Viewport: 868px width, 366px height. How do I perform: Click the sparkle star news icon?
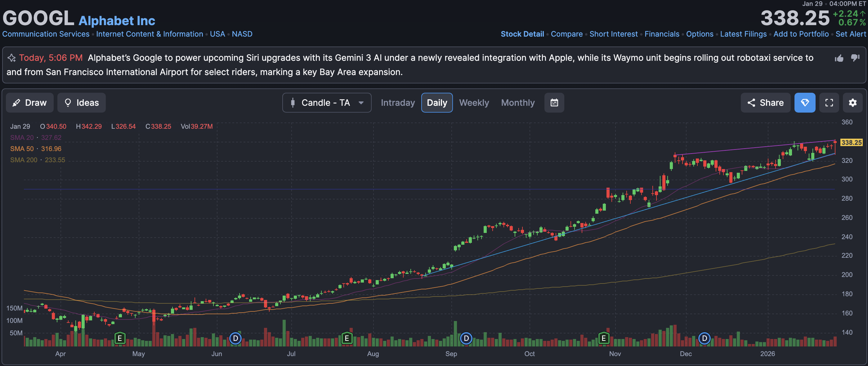12,58
